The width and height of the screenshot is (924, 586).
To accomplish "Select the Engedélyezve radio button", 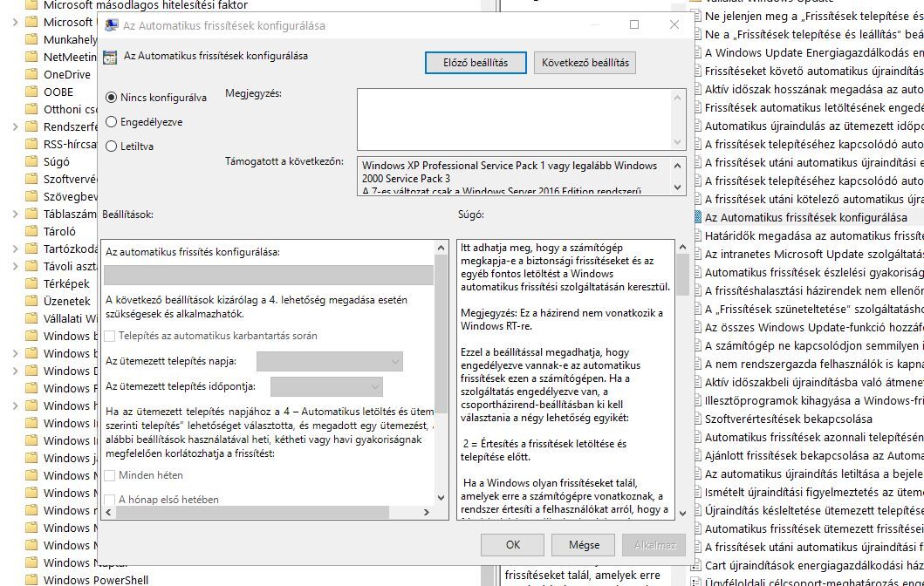I will (x=111, y=122).
